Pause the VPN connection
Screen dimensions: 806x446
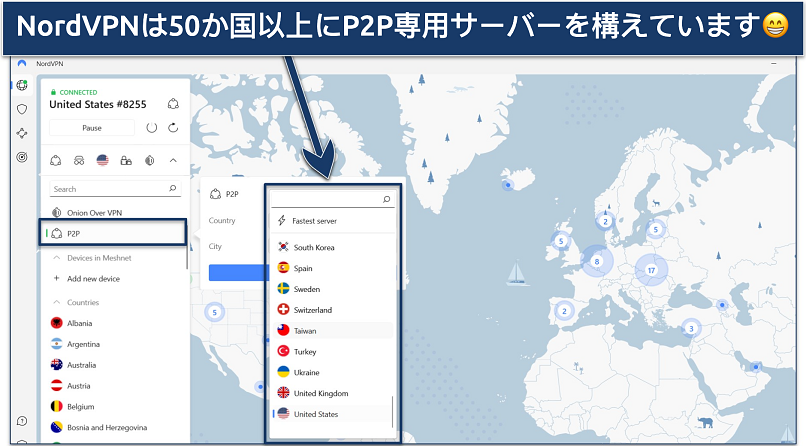pos(92,128)
